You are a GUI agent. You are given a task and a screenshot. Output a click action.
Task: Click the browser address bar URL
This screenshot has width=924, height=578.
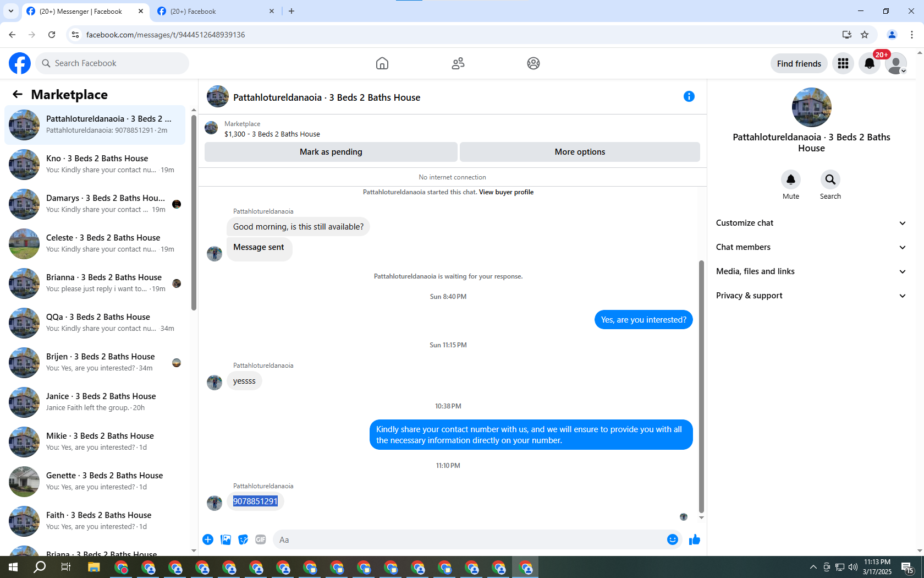pos(166,35)
